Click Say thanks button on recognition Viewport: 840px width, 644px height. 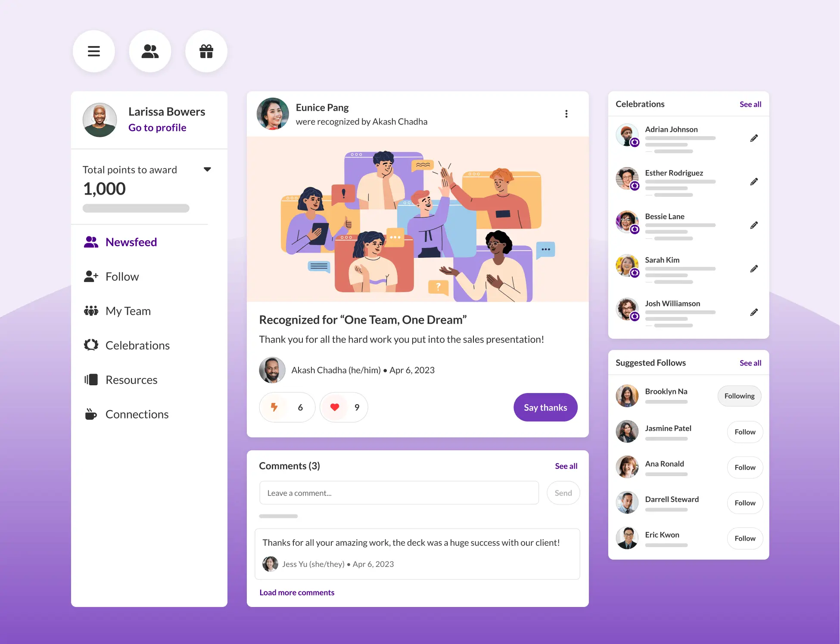pos(545,407)
